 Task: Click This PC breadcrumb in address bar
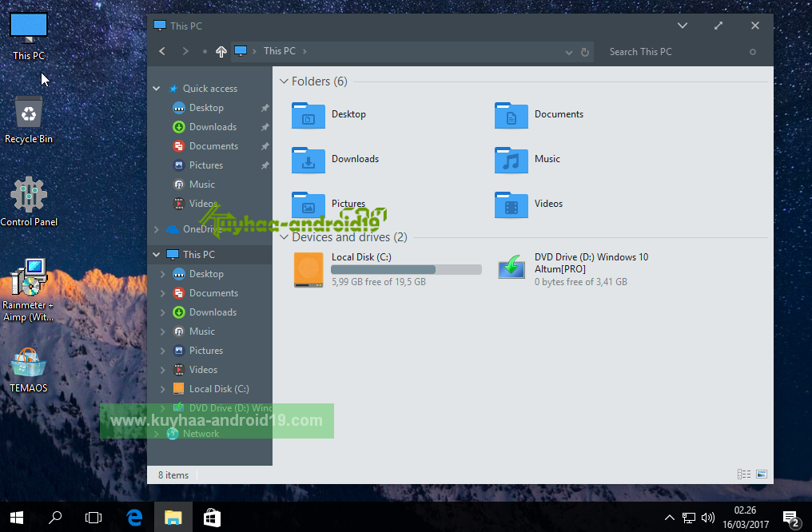pos(280,51)
